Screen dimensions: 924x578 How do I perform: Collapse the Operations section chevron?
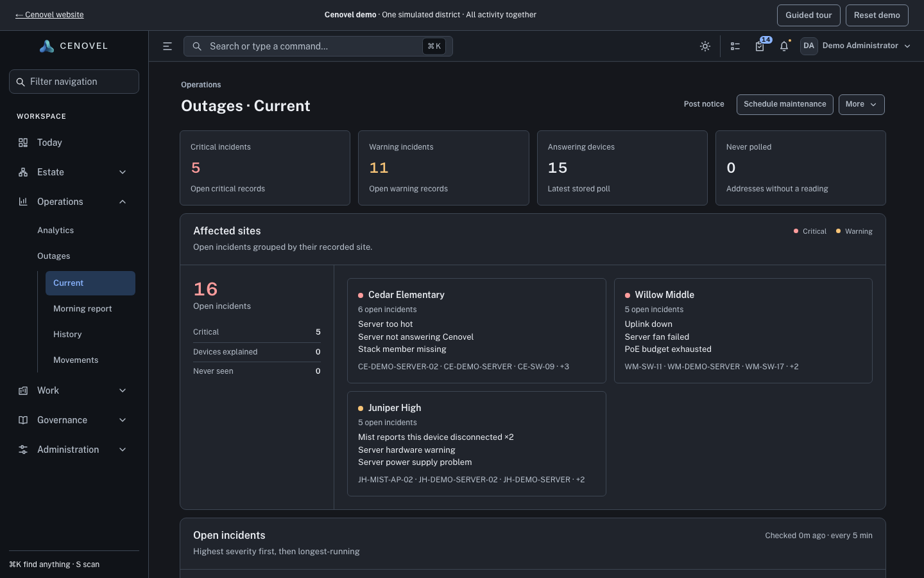[x=123, y=202]
